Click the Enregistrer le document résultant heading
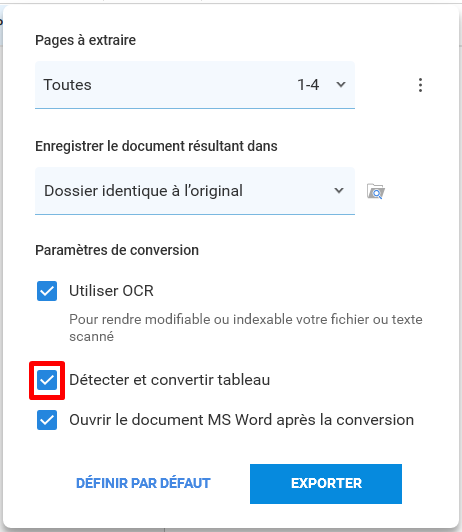This screenshot has width=462, height=532. 156,146
